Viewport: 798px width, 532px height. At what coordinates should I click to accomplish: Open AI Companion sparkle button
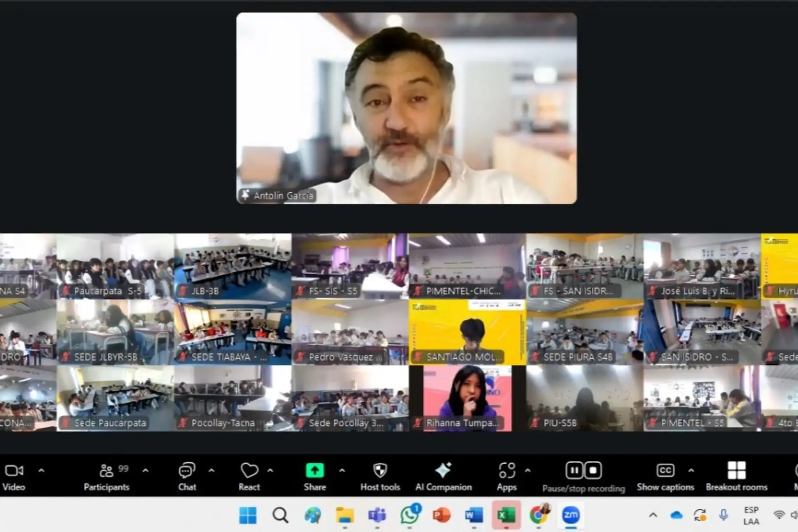click(443, 477)
